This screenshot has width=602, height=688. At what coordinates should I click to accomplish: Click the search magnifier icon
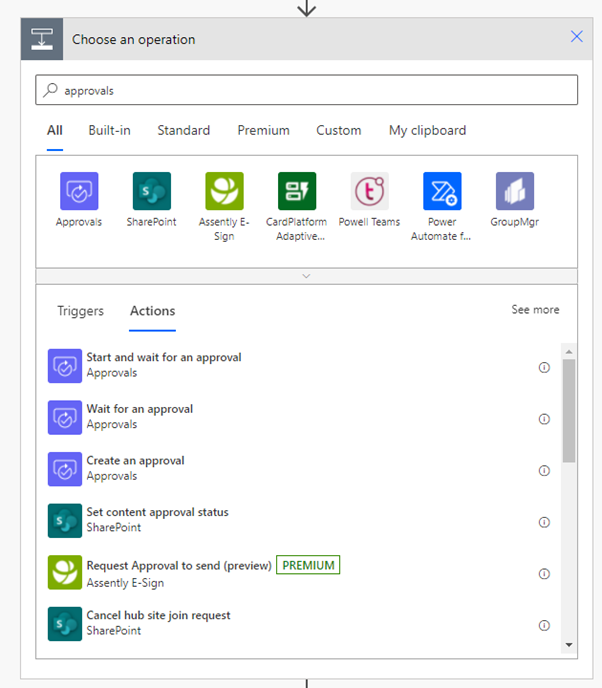coord(50,90)
